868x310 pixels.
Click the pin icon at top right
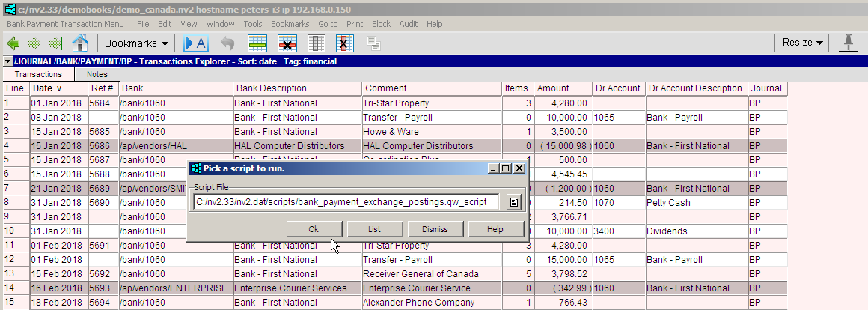[849, 43]
